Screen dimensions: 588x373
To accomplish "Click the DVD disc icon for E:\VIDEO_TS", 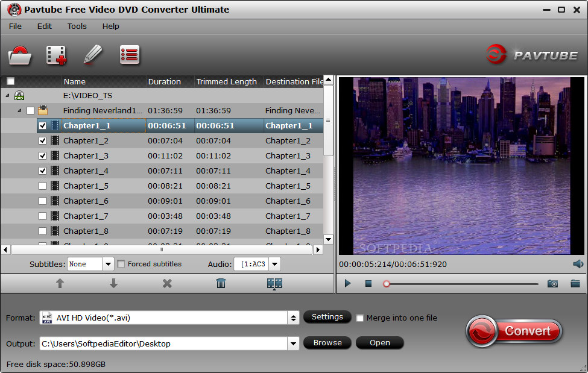I will pos(19,96).
